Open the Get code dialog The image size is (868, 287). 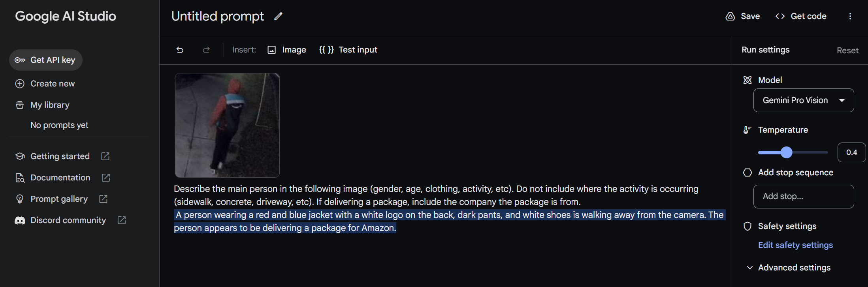801,16
